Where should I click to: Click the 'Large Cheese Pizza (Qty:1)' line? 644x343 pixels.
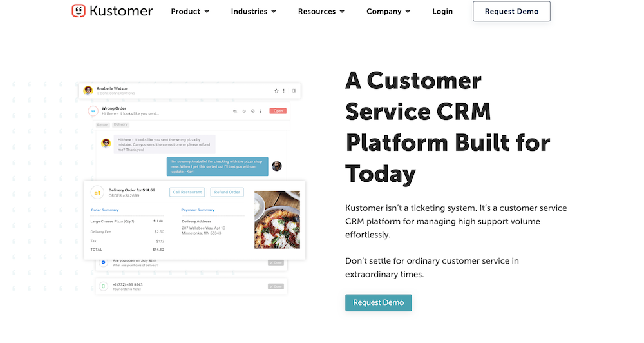[x=112, y=221]
